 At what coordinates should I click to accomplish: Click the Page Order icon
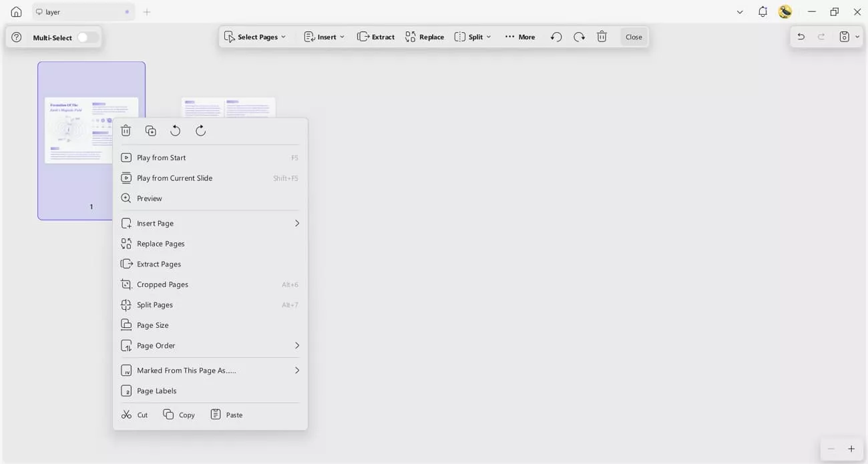point(126,345)
